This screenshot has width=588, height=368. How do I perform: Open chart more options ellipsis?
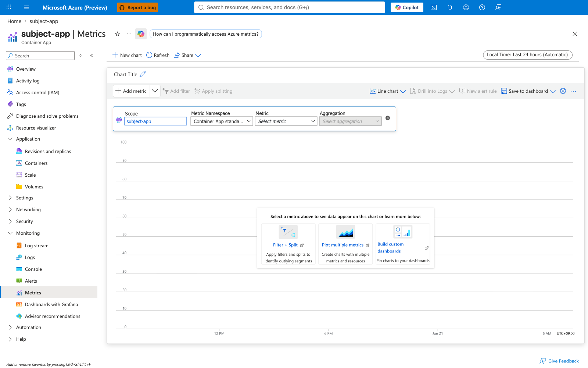pos(573,91)
